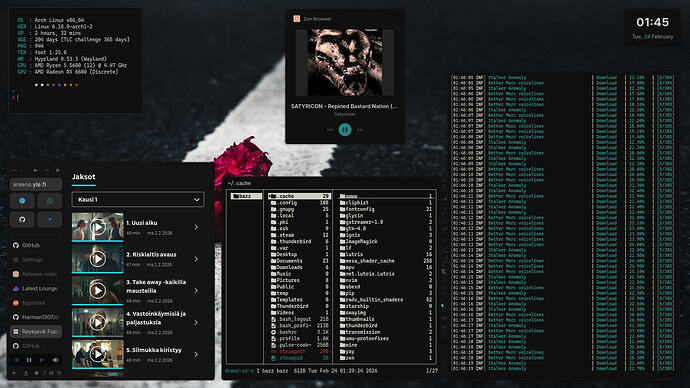Select the Pictures folder row
The width and height of the screenshot is (690, 388).
[299, 280]
